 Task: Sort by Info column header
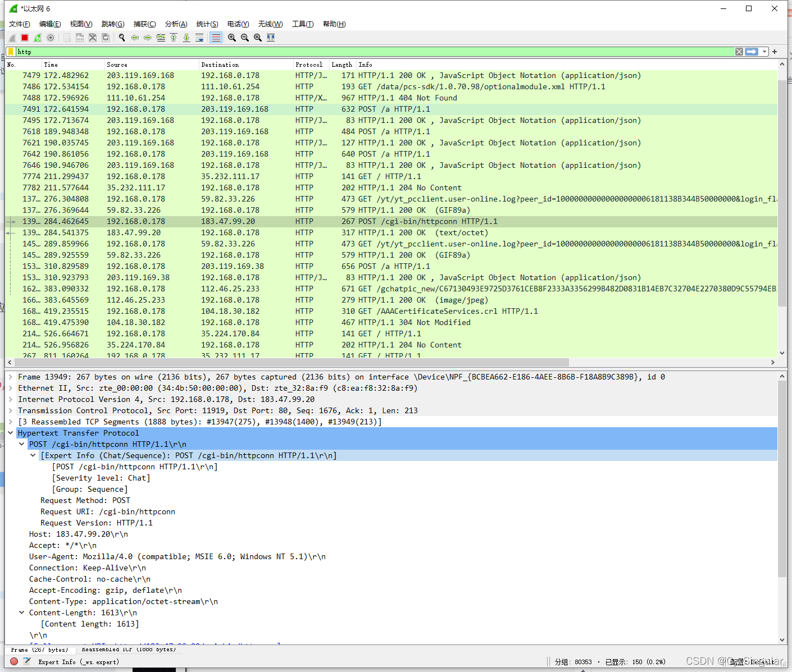point(567,65)
